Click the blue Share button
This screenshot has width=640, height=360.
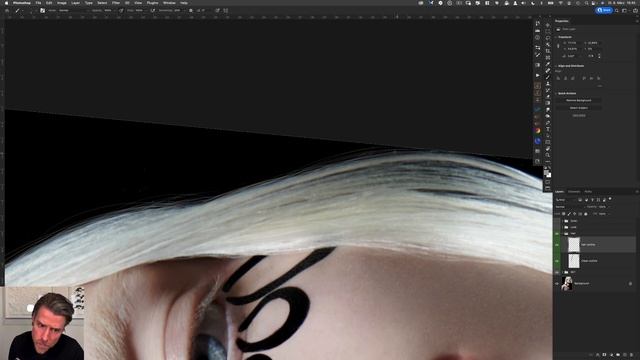[x=604, y=10]
